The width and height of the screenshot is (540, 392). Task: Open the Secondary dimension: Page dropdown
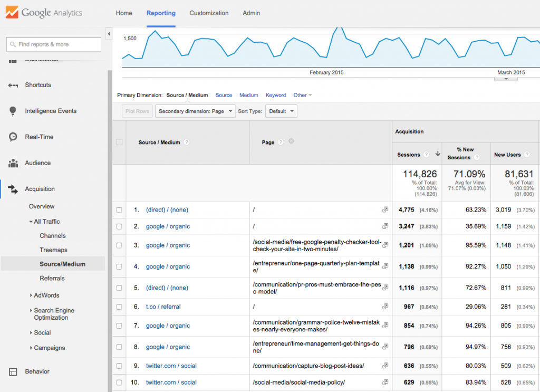pyautogui.click(x=195, y=111)
